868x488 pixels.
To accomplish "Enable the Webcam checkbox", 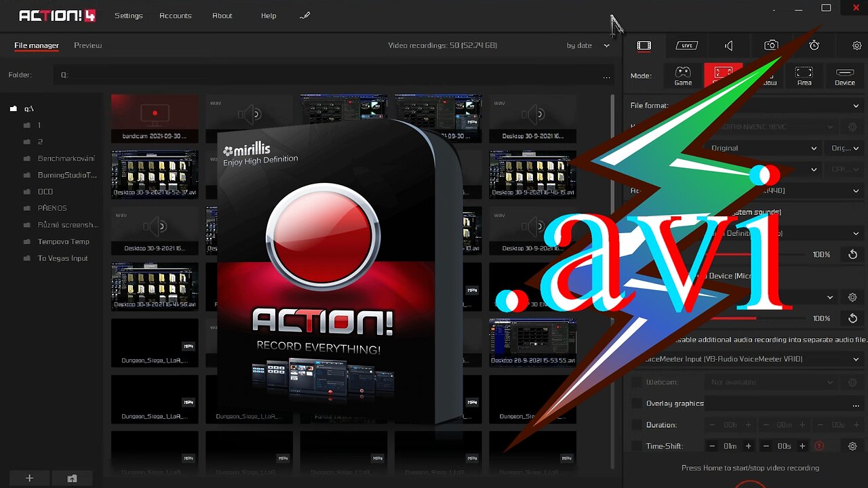I will (636, 382).
